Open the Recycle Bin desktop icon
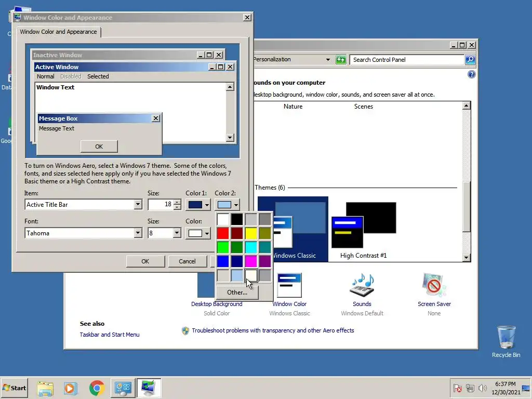532x399 pixels. pyautogui.click(x=506, y=341)
